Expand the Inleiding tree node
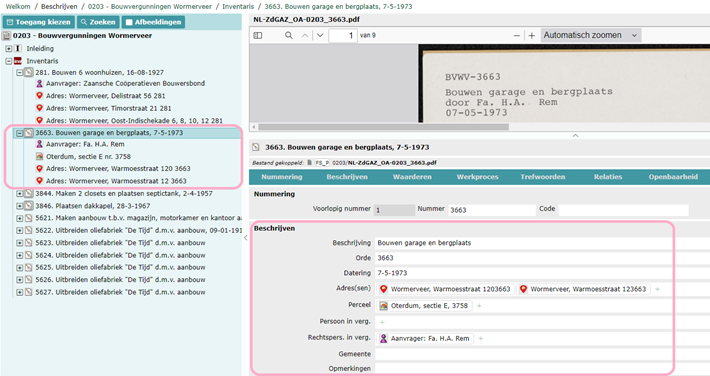 [9, 48]
